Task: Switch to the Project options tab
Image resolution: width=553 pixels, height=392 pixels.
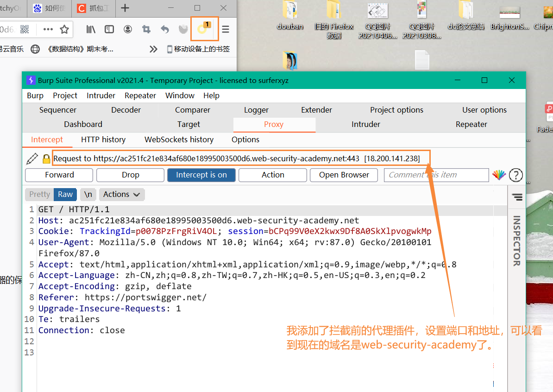Action: pos(397,110)
